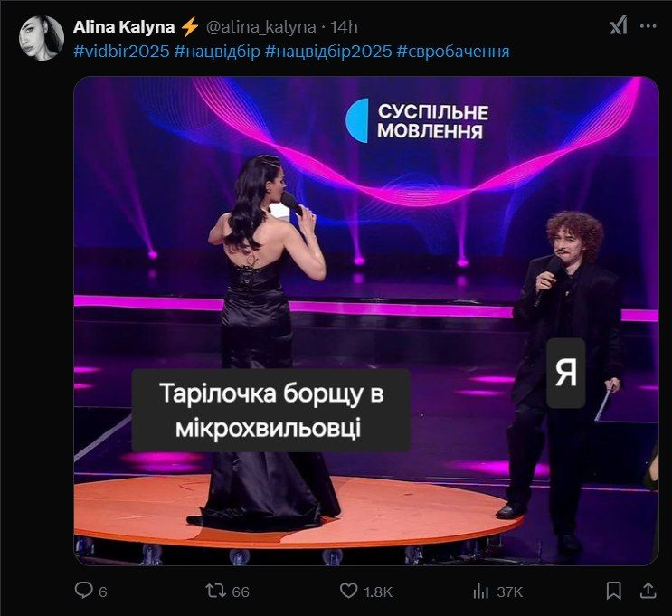Screen dimensions: 672x616
Task: Click the 1.8K likes count
Action: [x=378, y=592]
